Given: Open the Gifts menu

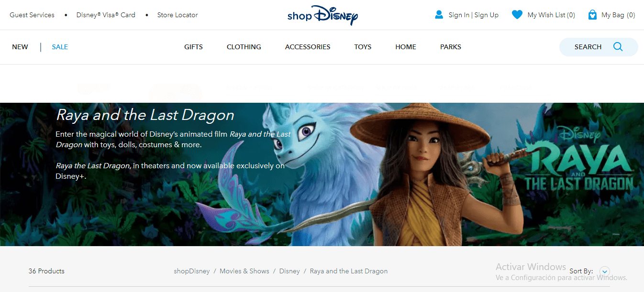Looking at the screenshot, I should pos(193,47).
